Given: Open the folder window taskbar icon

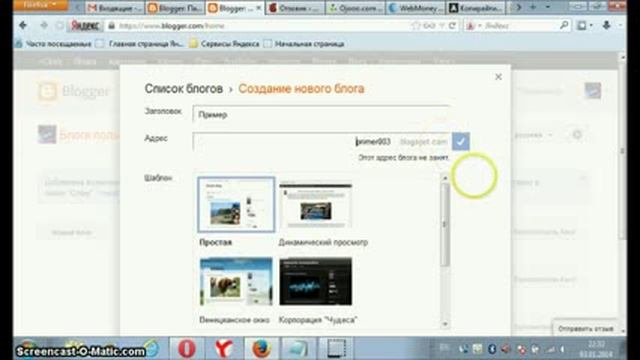Looking at the screenshot, I should [297, 349].
